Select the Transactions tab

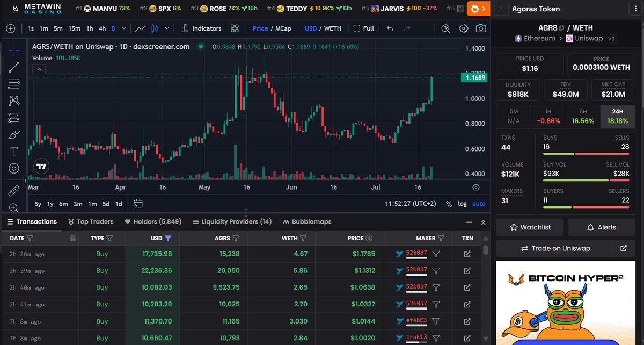click(32, 222)
